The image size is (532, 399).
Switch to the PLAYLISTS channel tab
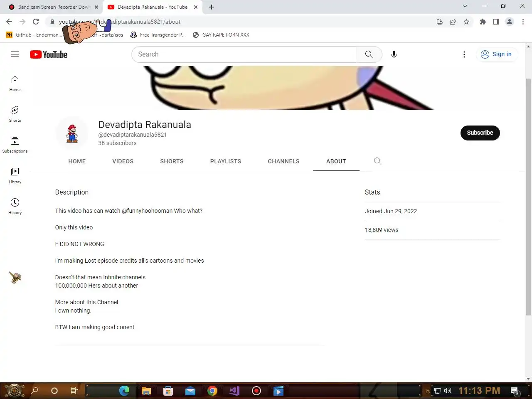226,161
